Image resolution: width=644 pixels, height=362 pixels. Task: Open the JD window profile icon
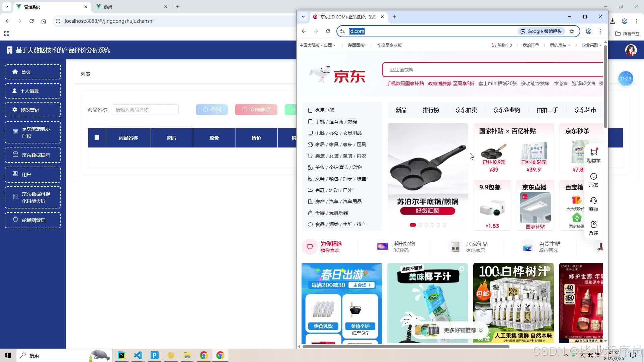click(x=589, y=31)
